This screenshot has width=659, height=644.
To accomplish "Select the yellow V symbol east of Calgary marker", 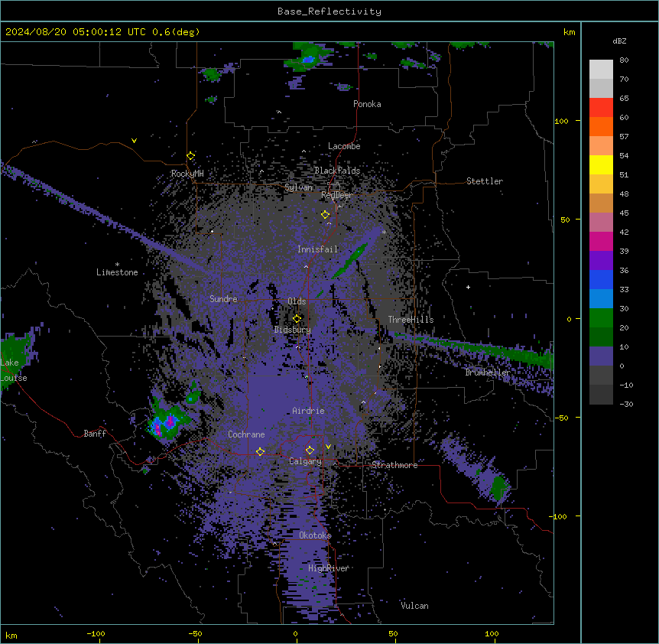I will [328, 447].
